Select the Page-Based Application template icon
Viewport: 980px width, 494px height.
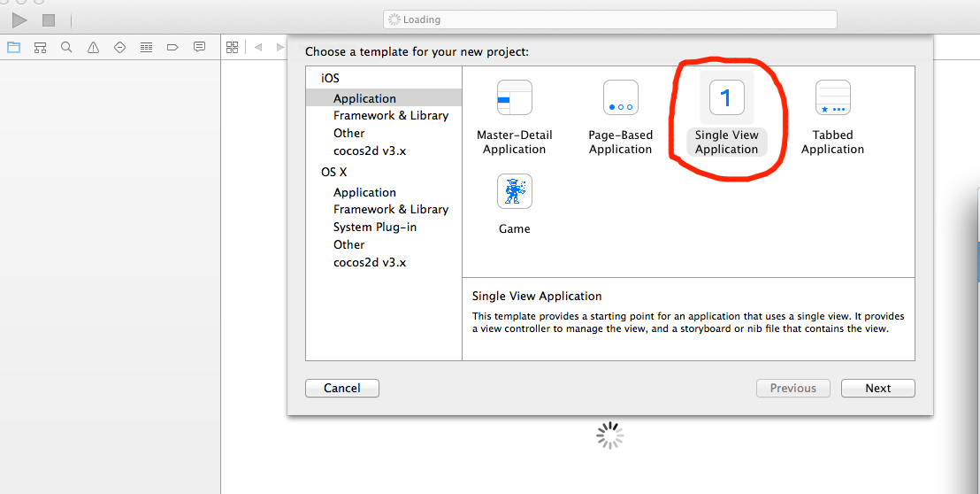tap(621, 97)
